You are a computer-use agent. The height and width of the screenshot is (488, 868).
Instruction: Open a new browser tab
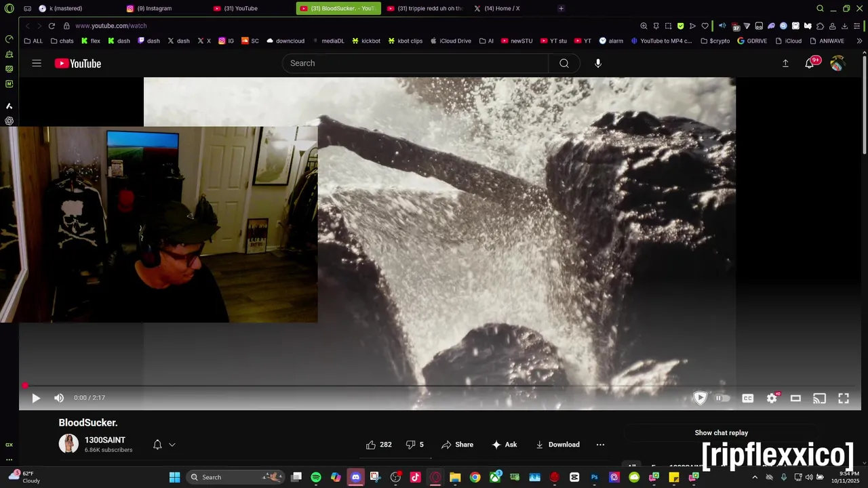(x=561, y=8)
